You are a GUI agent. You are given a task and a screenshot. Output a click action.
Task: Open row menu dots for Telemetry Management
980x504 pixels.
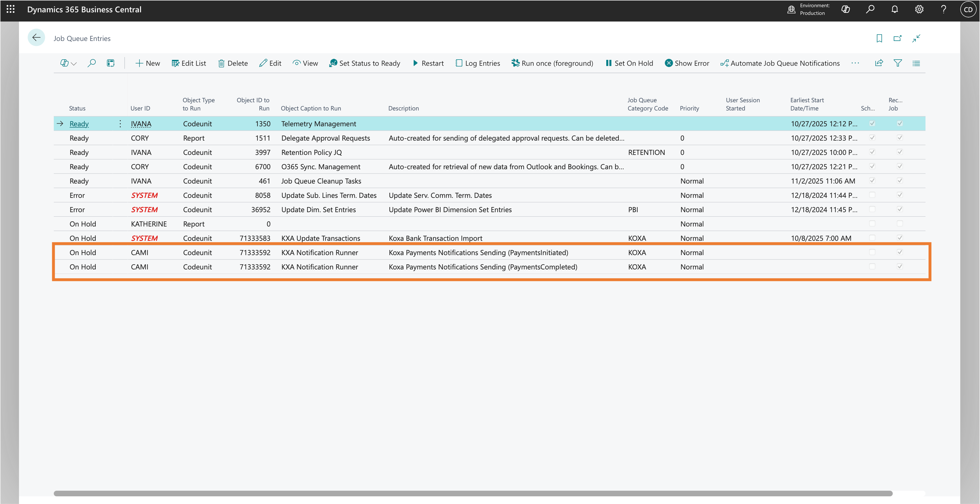click(x=120, y=123)
